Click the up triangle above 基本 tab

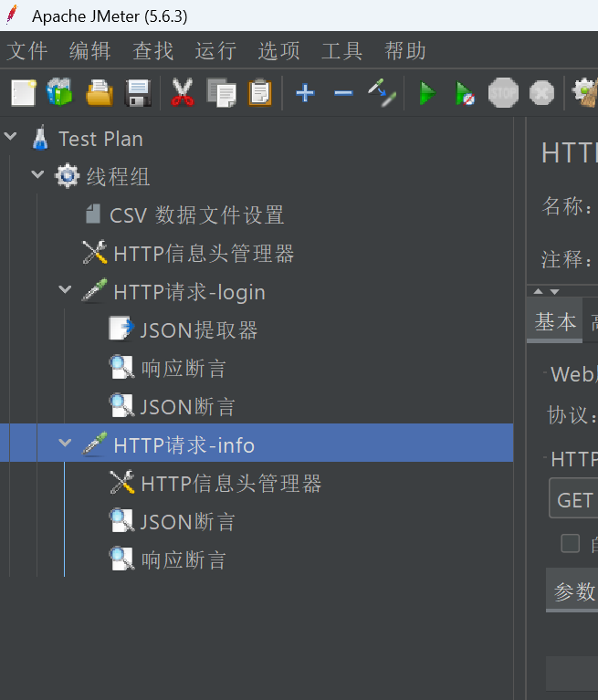[x=538, y=291]
